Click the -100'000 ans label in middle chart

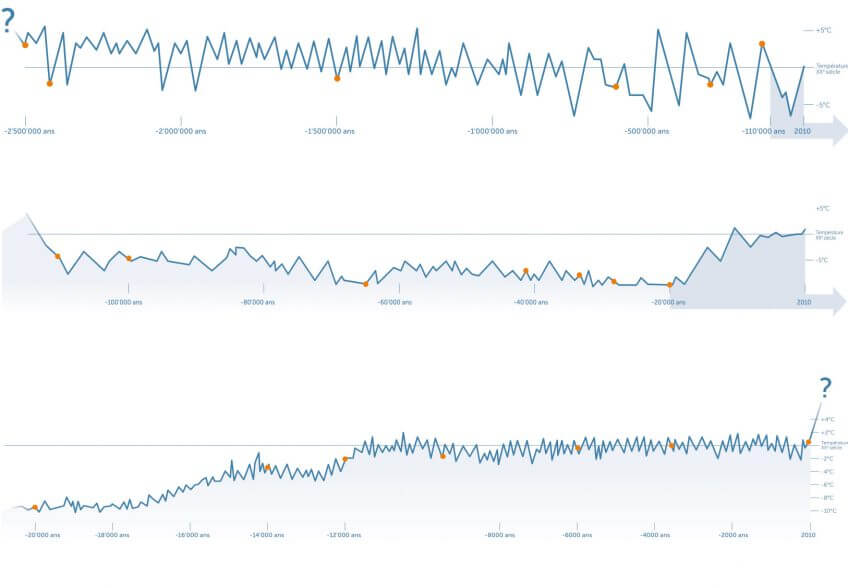pos(124,302)
